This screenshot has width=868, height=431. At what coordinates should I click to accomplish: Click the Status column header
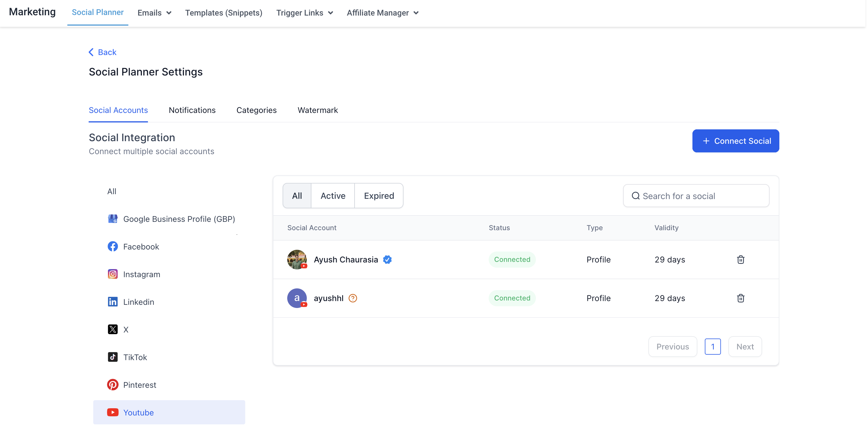499,228
